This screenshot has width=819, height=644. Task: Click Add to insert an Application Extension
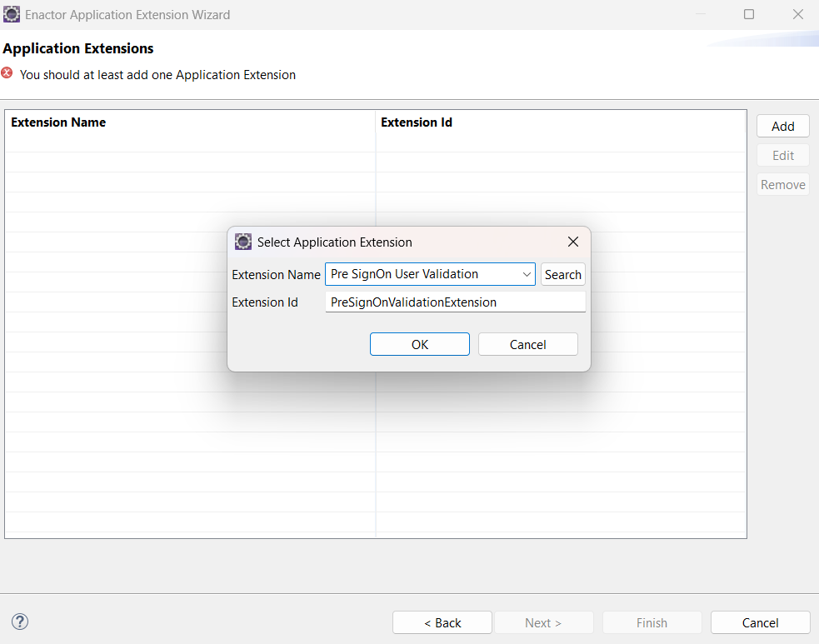[x=782, y=126]
